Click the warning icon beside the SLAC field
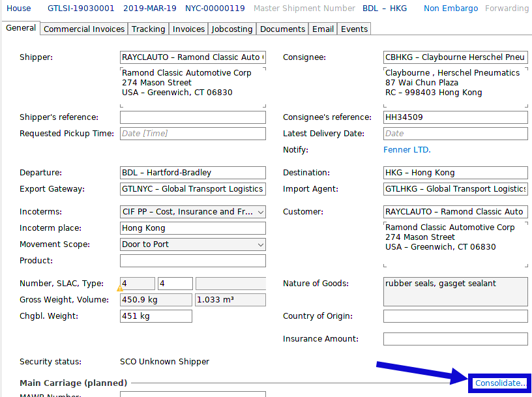532x397 pixels. pos(120,287)
